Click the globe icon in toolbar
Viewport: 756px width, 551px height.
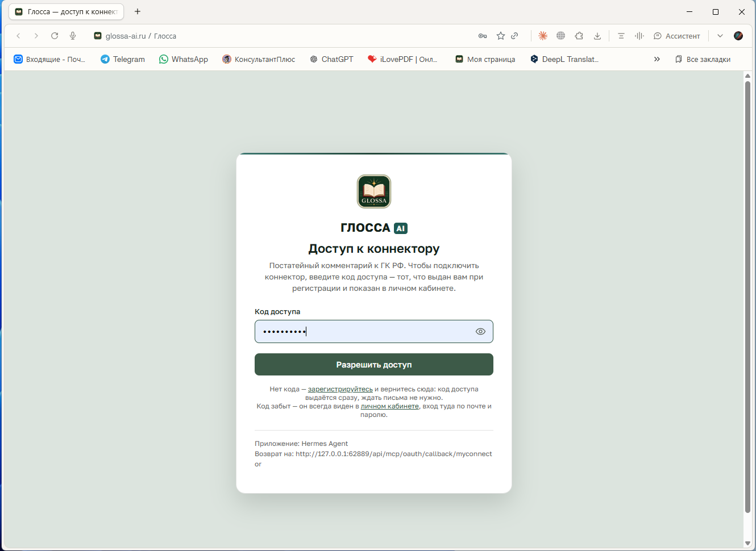[561, 36]
